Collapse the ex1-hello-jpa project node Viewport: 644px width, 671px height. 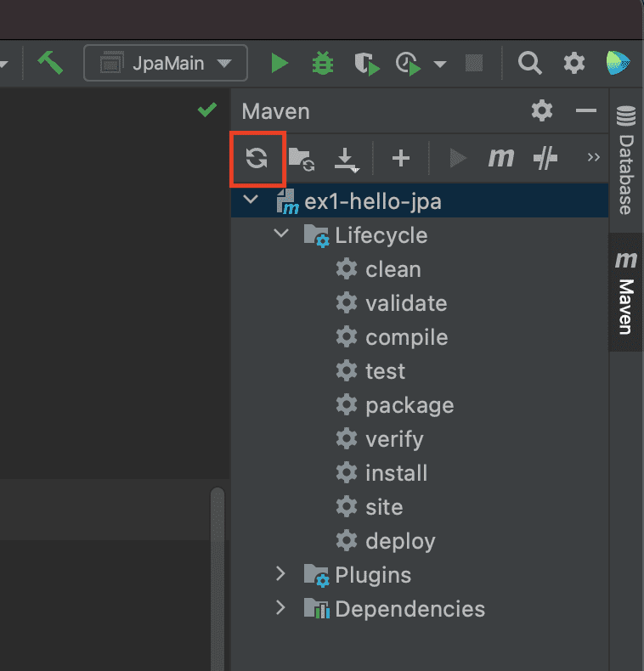pyautogui.click(x=251, y=199)
